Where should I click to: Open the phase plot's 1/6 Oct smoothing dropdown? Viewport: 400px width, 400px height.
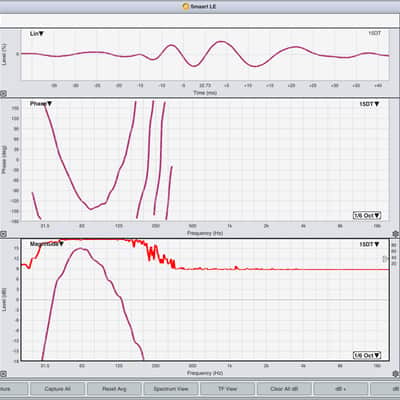[367, 215]
